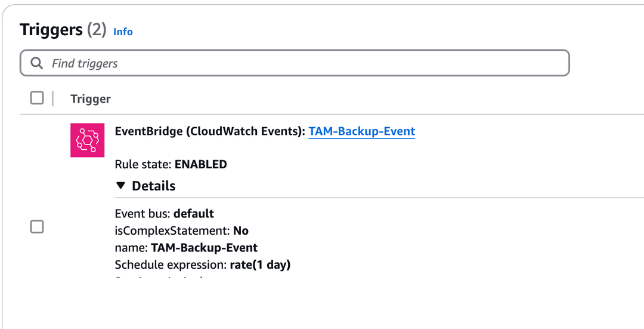Click the Trigger column header

coord(91,99)
